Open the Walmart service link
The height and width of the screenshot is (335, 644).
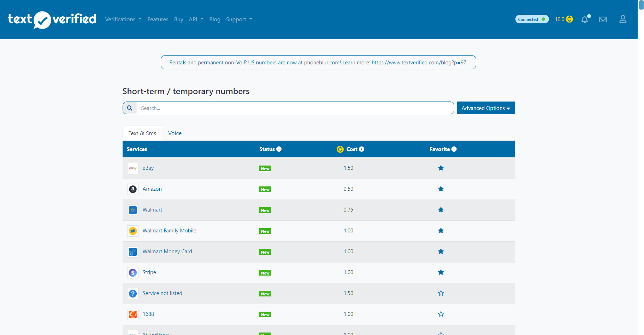(x=152, y=210)
